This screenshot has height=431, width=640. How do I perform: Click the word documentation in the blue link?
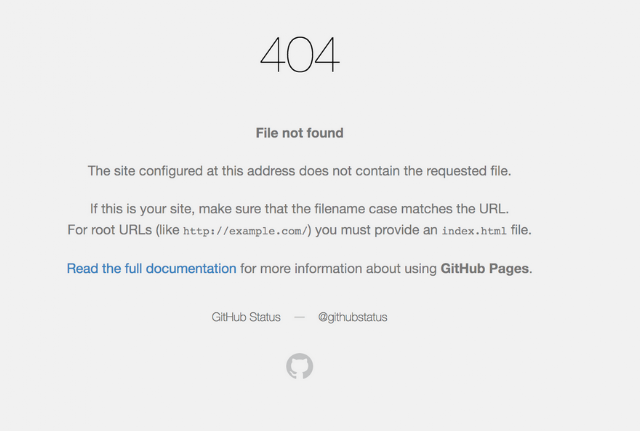point(191,269)
